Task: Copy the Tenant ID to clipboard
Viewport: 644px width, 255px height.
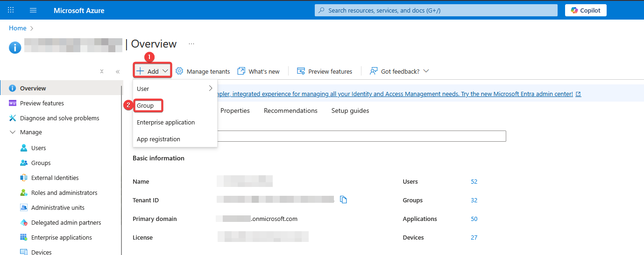Action: 344,200
